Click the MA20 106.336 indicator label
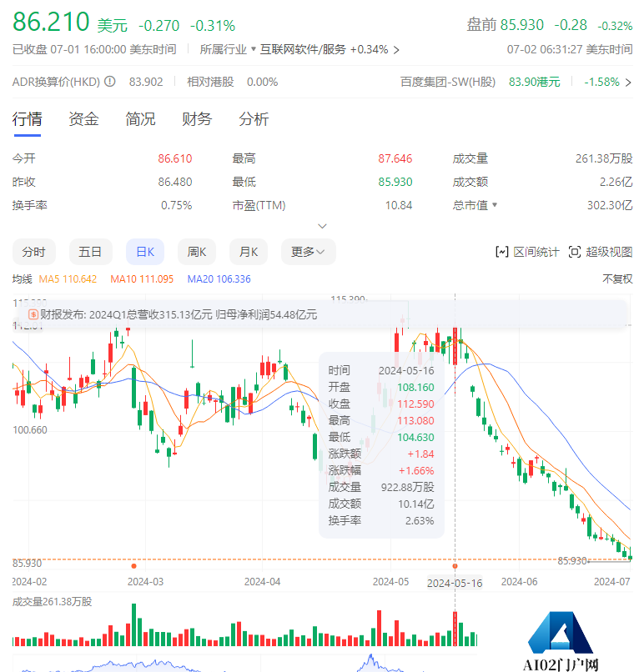The height and width of the screenshot is (672, 644). pyautogui.click(x=219, y=279)
